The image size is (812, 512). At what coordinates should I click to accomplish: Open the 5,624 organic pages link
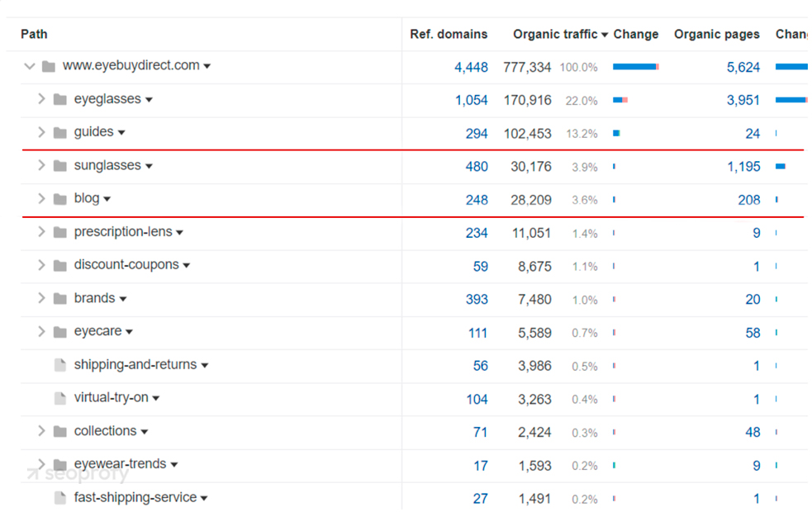click(743, 67)
